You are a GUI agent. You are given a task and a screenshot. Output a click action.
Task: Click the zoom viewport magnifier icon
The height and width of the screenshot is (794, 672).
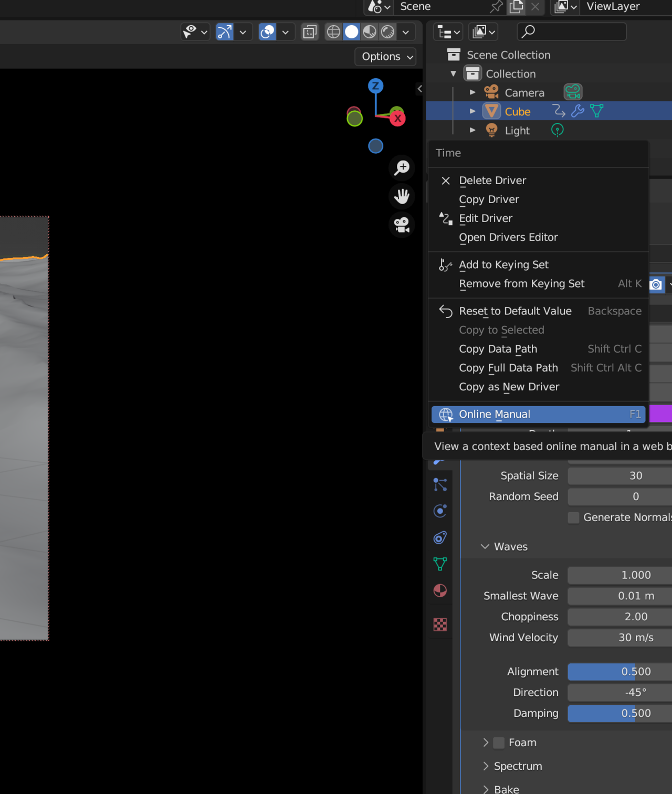[402, 168]
